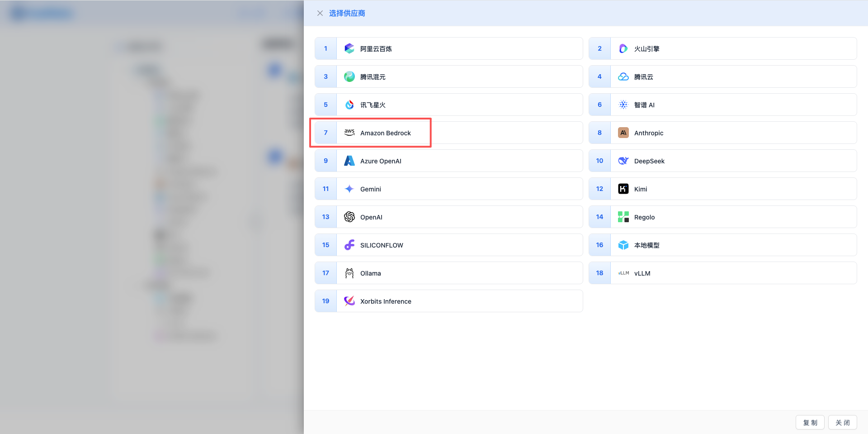Click the Copy (复制) button
Screen dimensions: 868x434
(810, 422)
